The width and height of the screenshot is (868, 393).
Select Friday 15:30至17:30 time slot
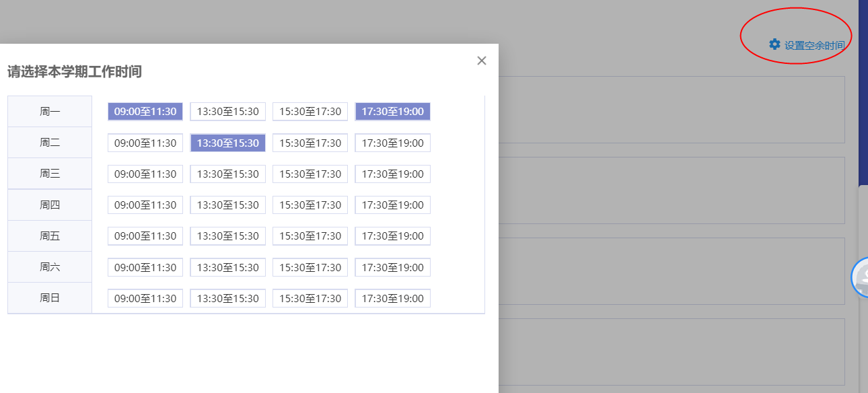click(310, 236)
